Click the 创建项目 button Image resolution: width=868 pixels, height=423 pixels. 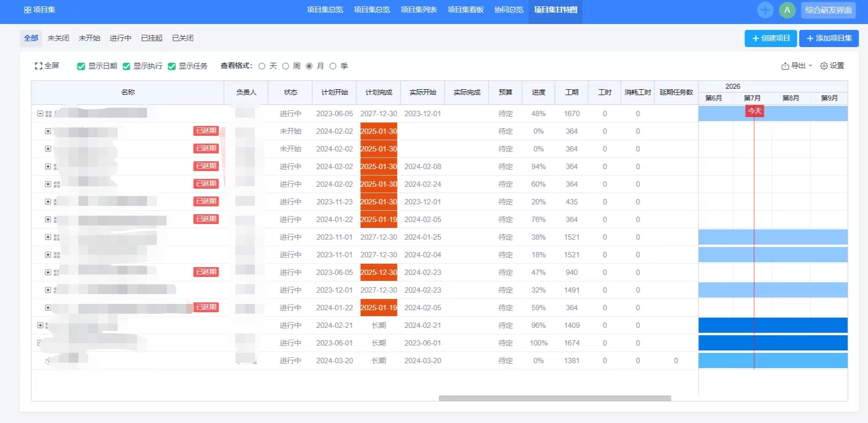771,38
